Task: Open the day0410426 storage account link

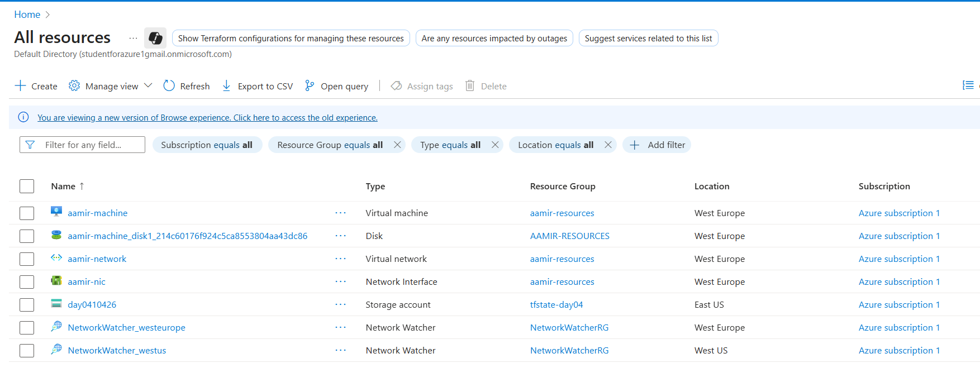Action: click(92, 304)
